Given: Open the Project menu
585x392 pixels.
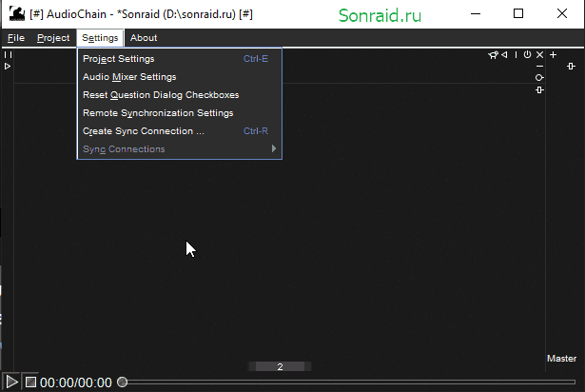Looking at the screenshot, I should point(53,38).
